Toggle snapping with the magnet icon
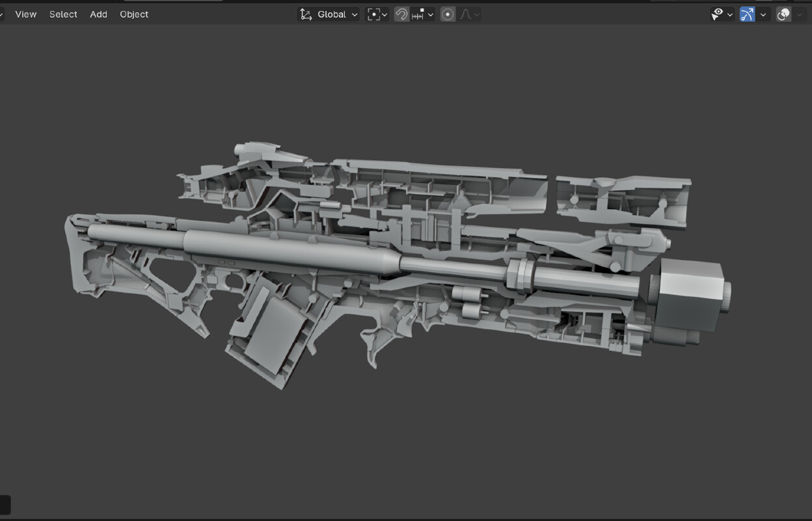This screenshot has width=812, height=521. pos(401,14)
